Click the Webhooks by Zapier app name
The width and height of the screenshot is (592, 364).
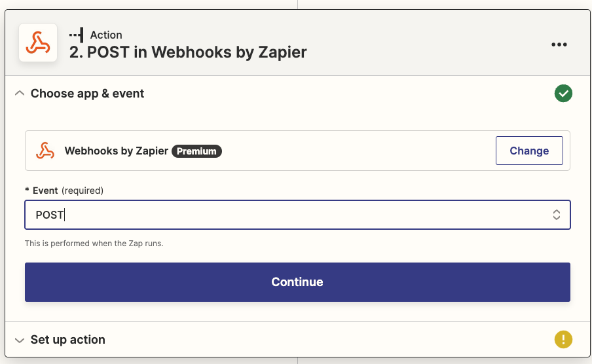click(x=117, y=151)
